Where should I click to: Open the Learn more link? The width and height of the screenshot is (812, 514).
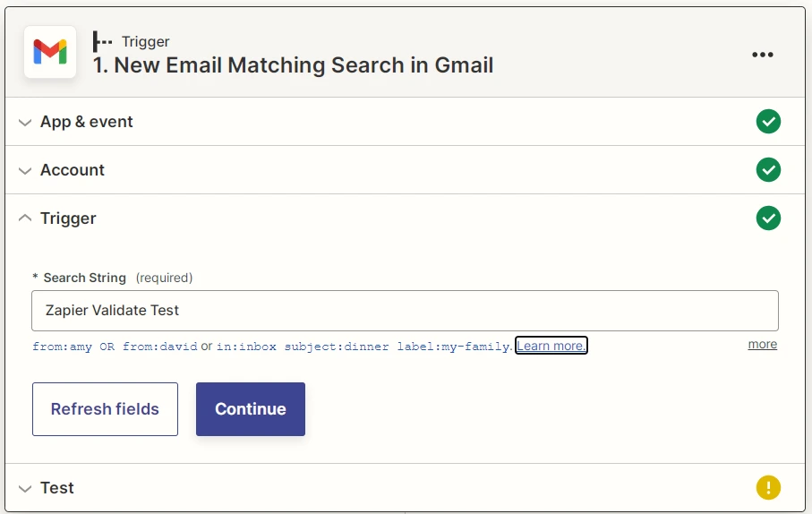coord(551,346)
